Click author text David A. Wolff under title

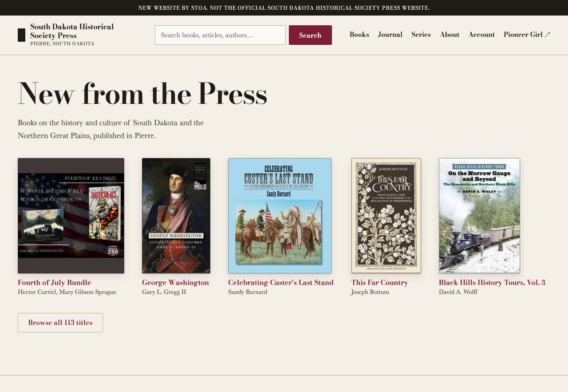pyautogui.click(x=458, y=292)
